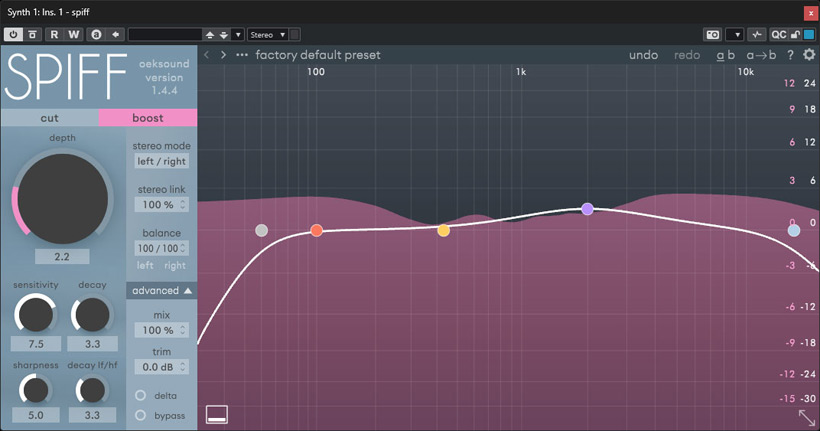Open the Stereo routing dropdown

pos(268,35)
